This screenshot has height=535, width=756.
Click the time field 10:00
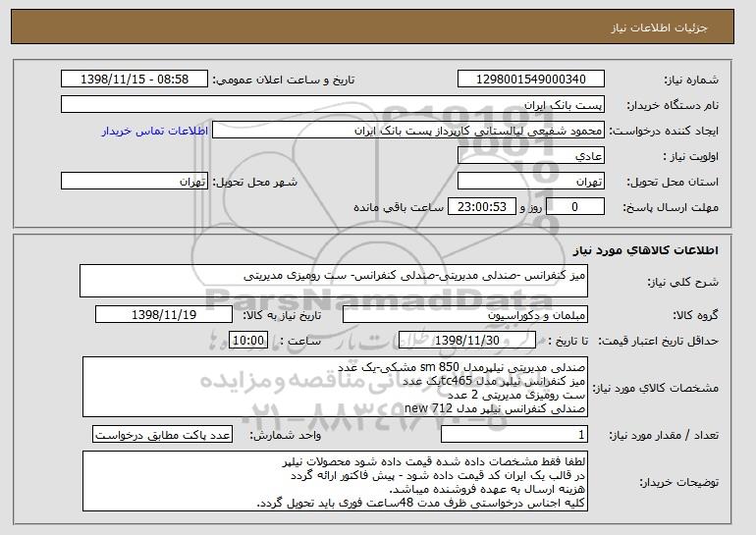(x=248, y=341)
